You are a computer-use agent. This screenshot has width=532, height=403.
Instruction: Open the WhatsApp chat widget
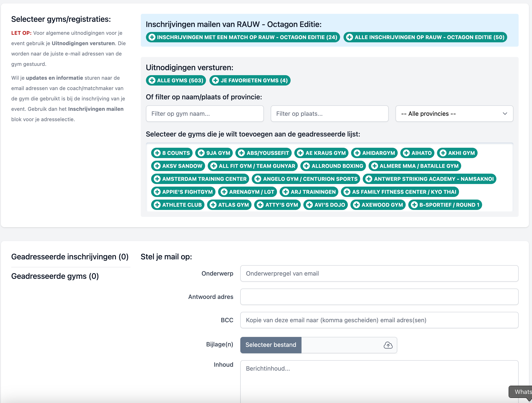(521, 392)
